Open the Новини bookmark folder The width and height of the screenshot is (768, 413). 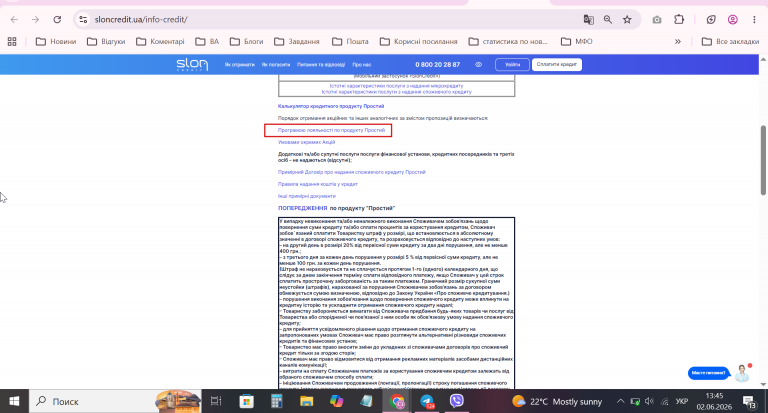click(x=56, y=42)
